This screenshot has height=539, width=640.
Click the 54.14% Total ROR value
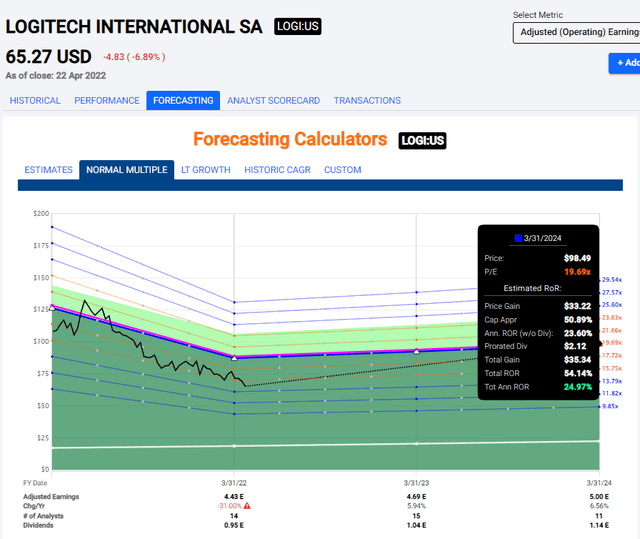pyautogui.click(x=578, y=373)
